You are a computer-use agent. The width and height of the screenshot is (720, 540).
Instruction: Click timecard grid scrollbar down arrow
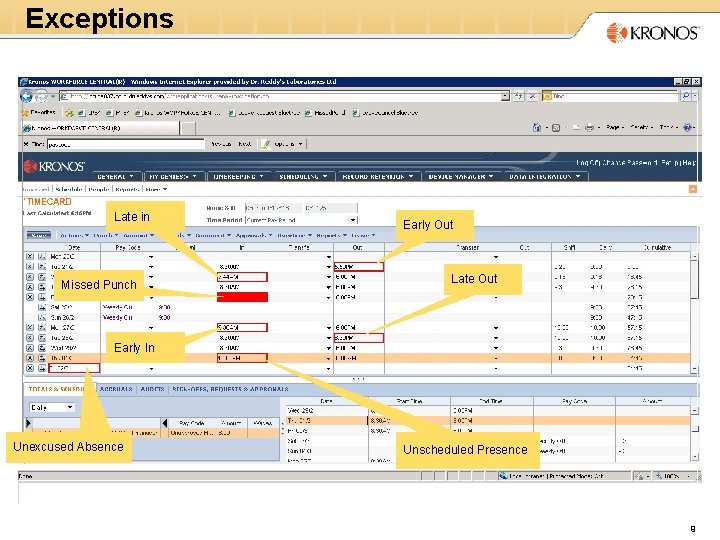click(695, 369)
